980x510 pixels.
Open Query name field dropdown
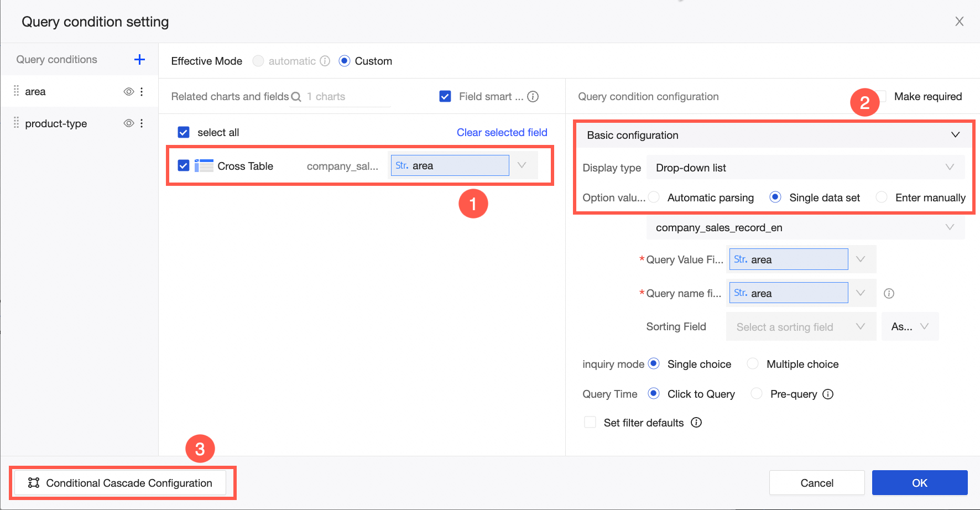(801, 293)
